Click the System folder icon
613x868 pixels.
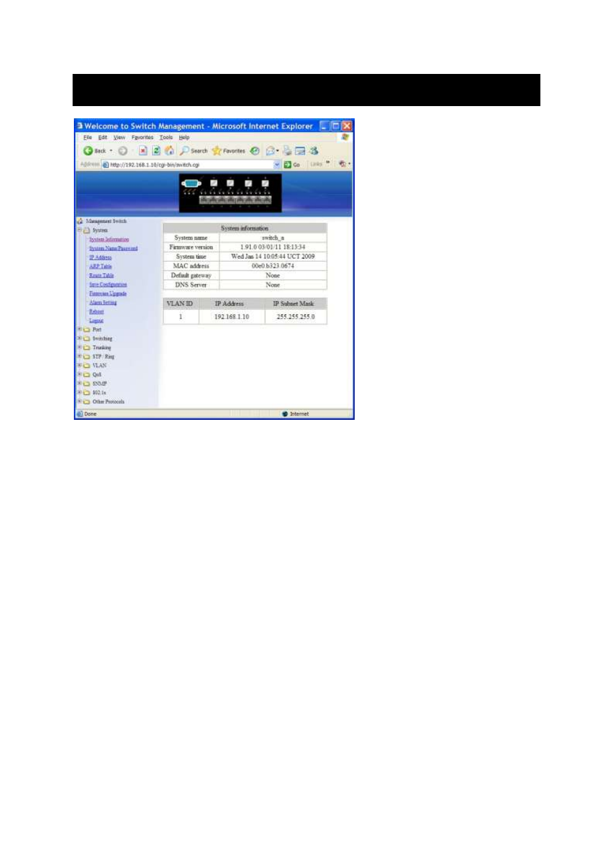point(87,230)
